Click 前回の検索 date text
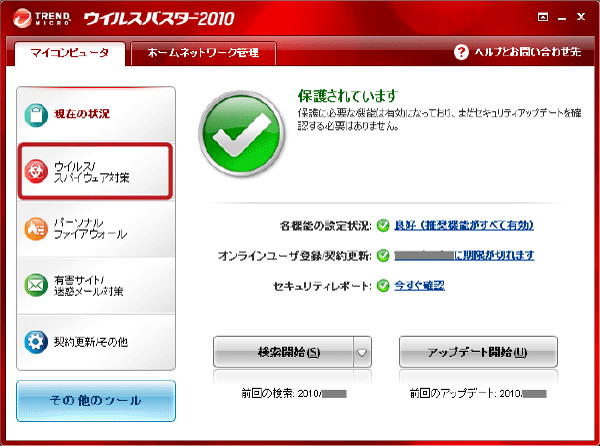This screenshot has height=446, width=600. [294, 393]
